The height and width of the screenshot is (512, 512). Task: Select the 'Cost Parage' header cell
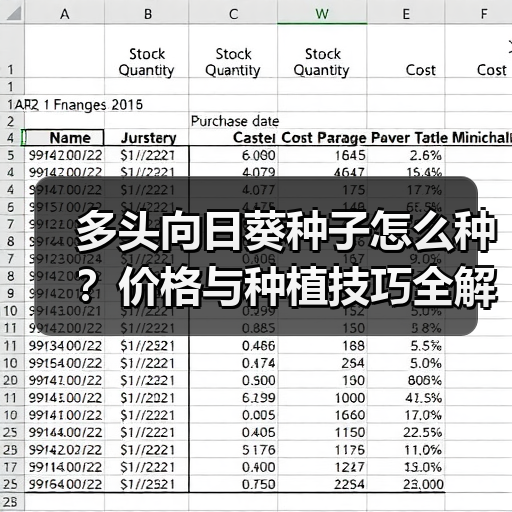click(x=323, y=138)
